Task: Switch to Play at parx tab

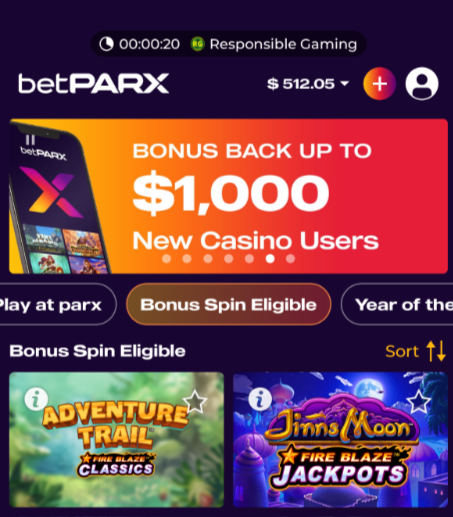Action: coord(55,304)
